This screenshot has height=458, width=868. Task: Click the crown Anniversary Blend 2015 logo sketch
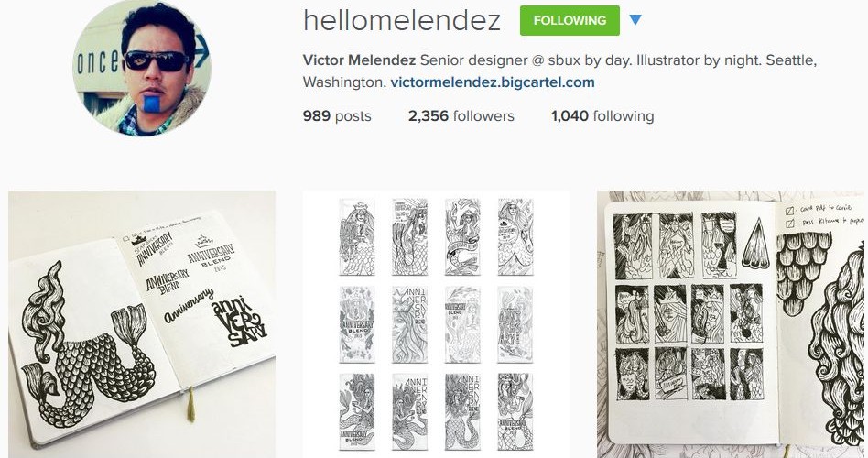click(210, 250)
